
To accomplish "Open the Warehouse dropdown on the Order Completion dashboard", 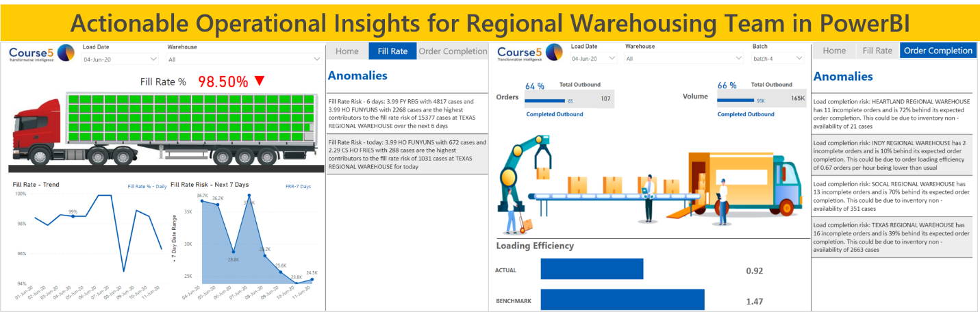I will pos(685,60).
